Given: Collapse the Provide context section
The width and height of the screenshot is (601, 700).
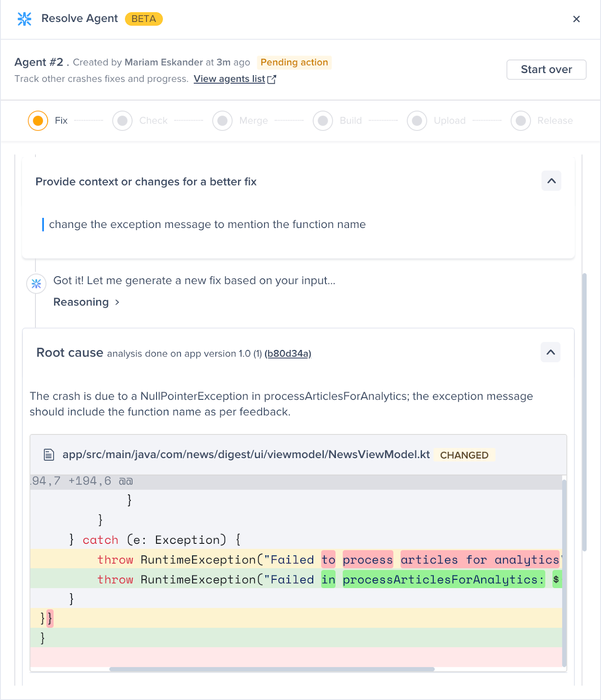Looking at the screenshot, I should (x=551, y=181).
